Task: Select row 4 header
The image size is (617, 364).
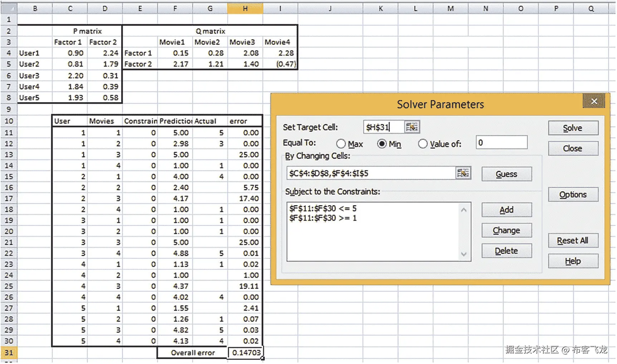Action: pyautogui.click(x=9, y=53)
